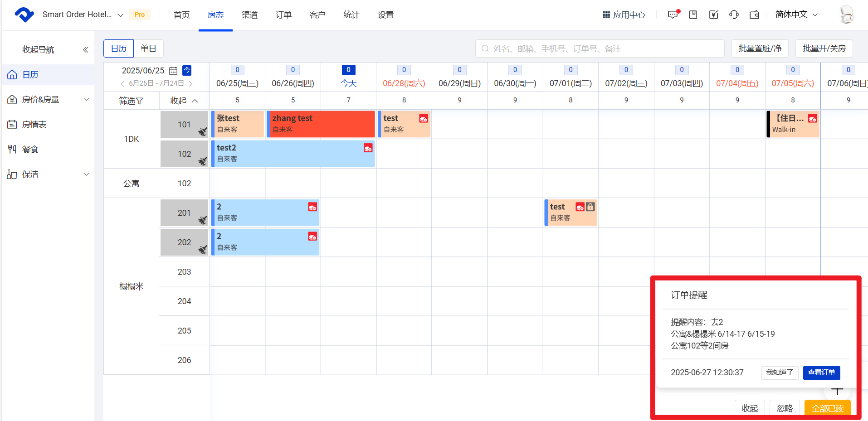Click the broom icon on room 101

point(203,131)
